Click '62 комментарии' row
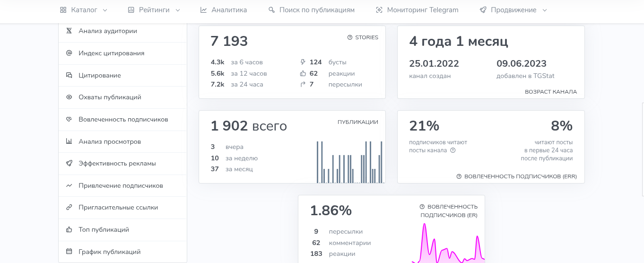Viewport: 644px width, 263px height. (341, 243)
